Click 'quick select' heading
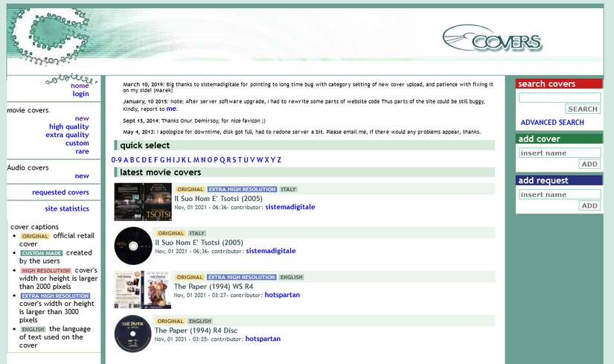This screenshot has width=614, height=364. pyautogui.click(x=145, y=145)
